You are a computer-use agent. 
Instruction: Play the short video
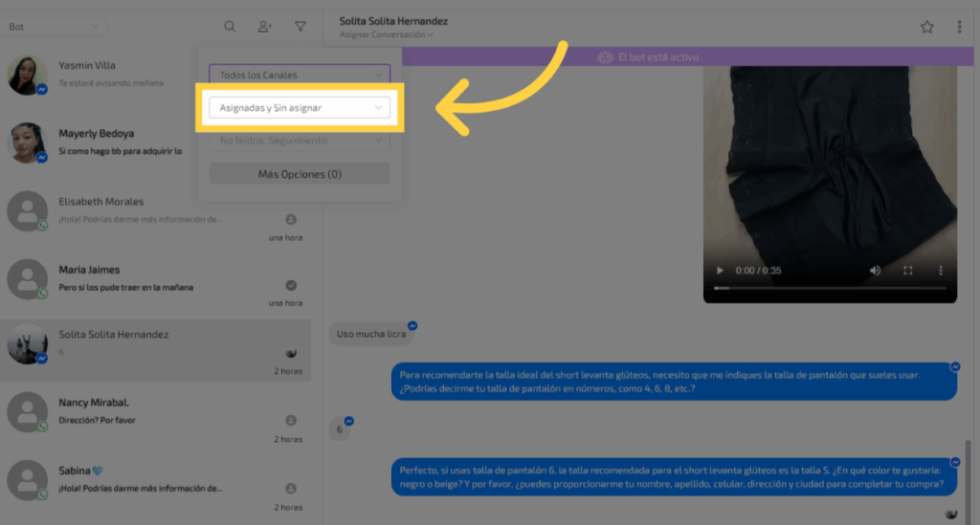(x=720, y=271)
